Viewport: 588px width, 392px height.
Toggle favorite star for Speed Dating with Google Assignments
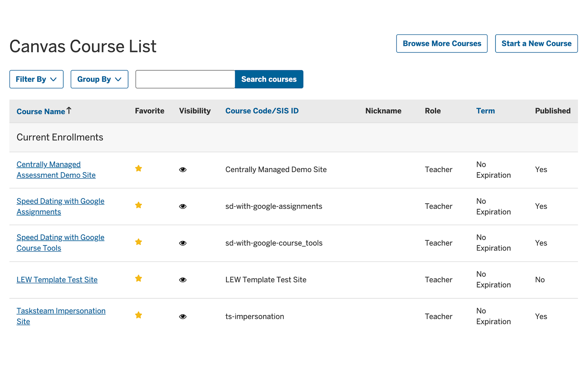(x=138, y=205)
